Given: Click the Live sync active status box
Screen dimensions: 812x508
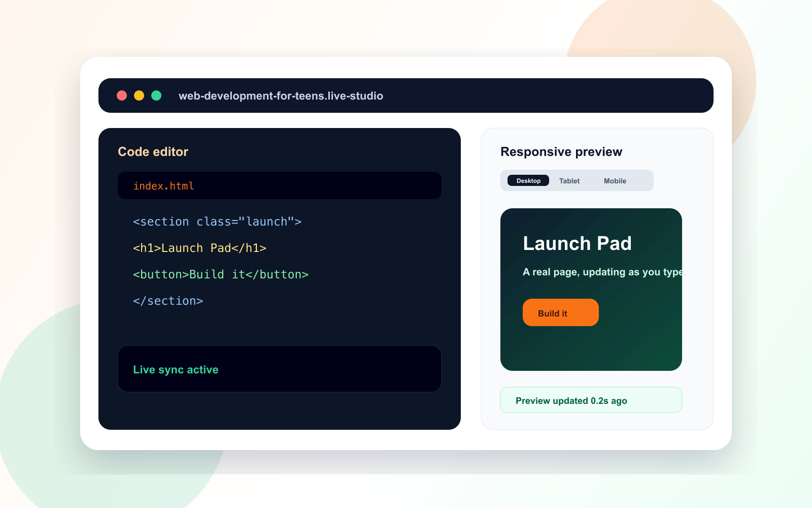Looking at the screenshot, I should pos(280,369).
